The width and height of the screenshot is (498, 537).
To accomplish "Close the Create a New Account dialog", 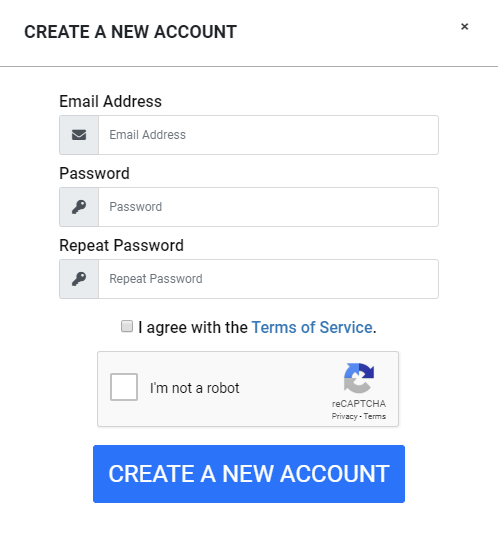I will coord(464,26).
